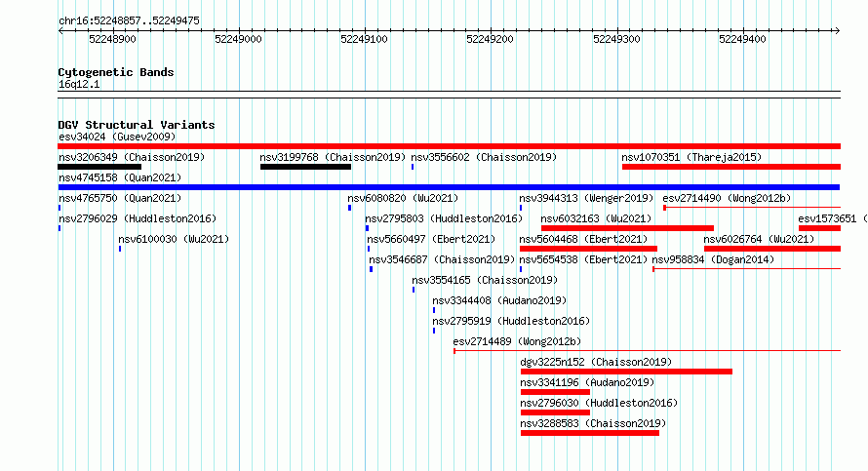Click the chr16:52248857..52249475 region label
Screen dimensions: 868x471
tap(129, 20)
